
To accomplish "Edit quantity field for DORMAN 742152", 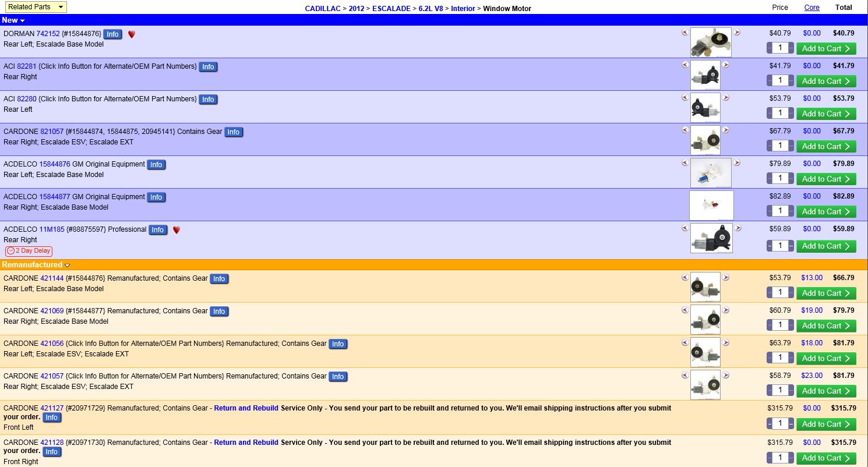I will coord(780,48).
